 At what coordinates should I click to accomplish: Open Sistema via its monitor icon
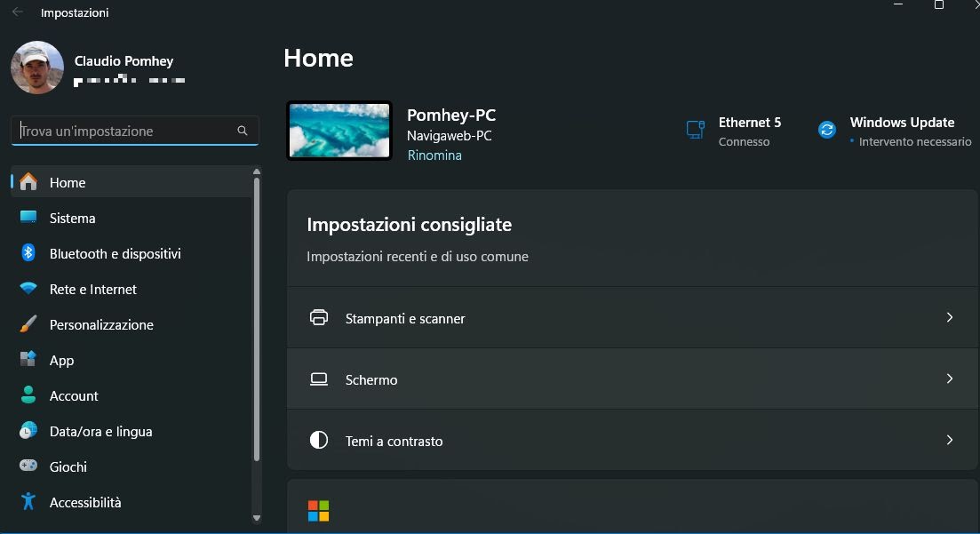[x=28, y=218]
